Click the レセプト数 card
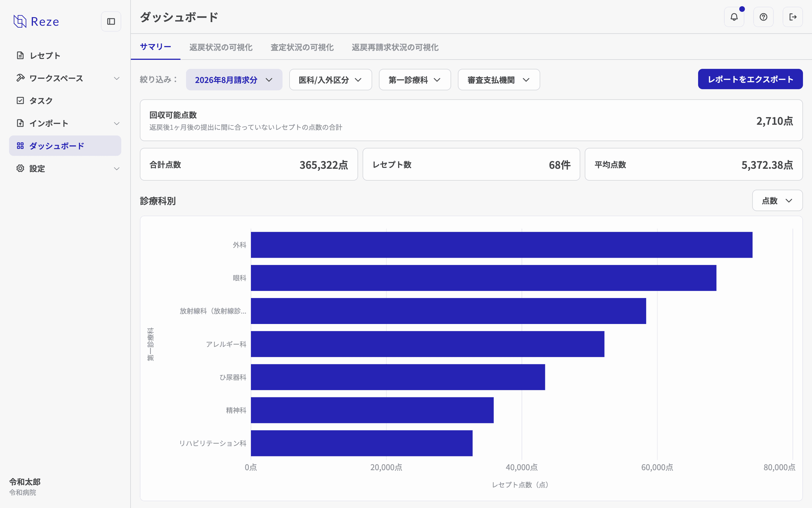The height and width of the screenshot is (508, 812). point(471,164)
